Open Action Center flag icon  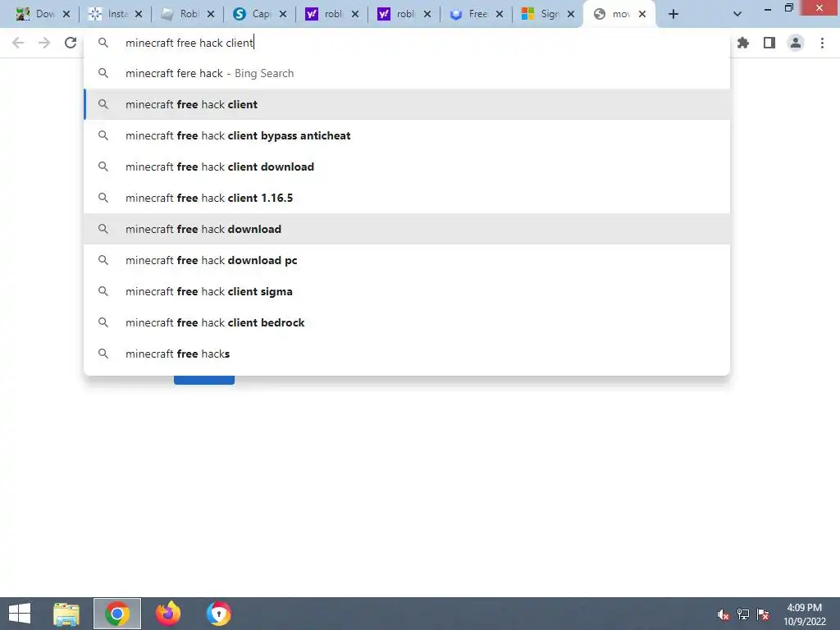(763, 614)
